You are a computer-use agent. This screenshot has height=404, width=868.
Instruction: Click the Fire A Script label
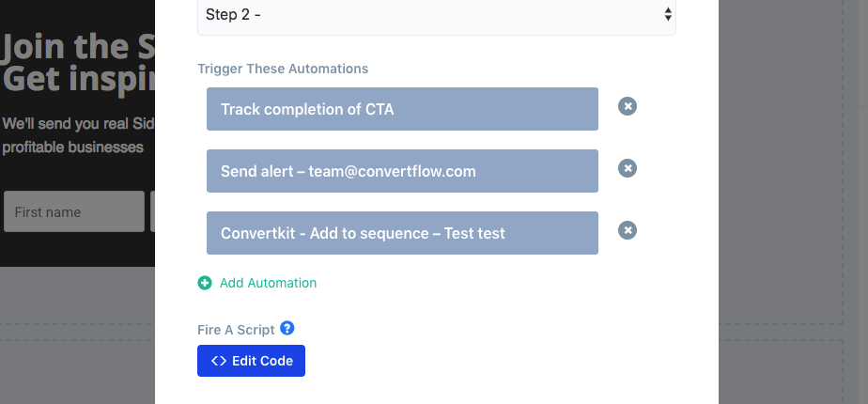coord(236,330)
